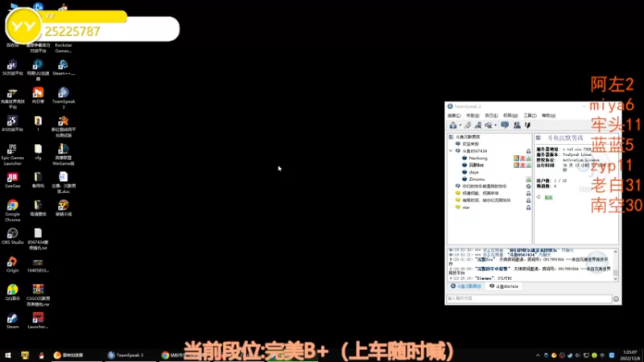
Task: Open the cfg folder on desktop
Action: (x=38, y=151)
